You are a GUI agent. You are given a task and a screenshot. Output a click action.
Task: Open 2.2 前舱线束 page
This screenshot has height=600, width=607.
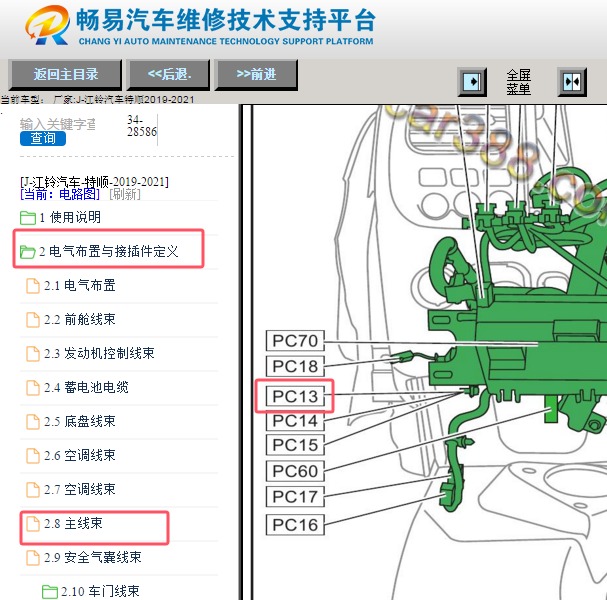click(x=80, y=320)
